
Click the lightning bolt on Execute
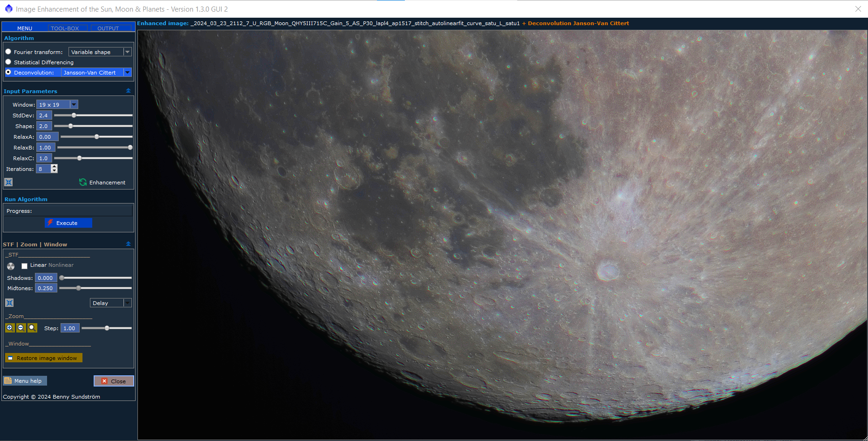pyautogui.click(x=50, y=223)
